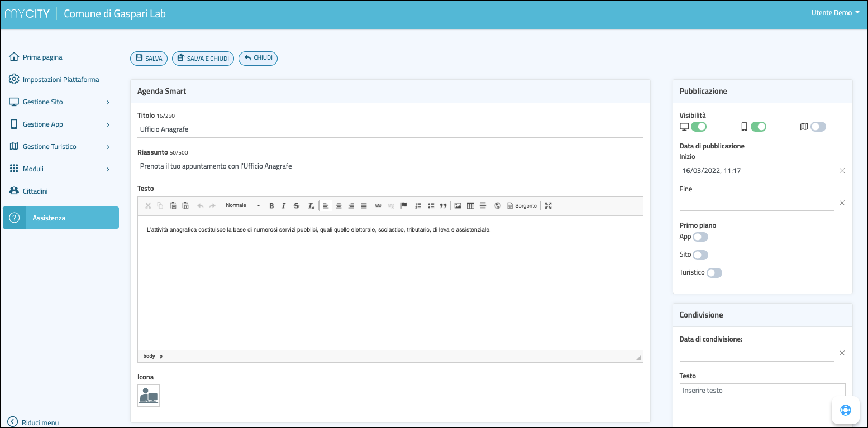This screenshot has width=868, height=428.
Task: Open the Normale paragraph format dropdown
Action: (x=242, y=206)
